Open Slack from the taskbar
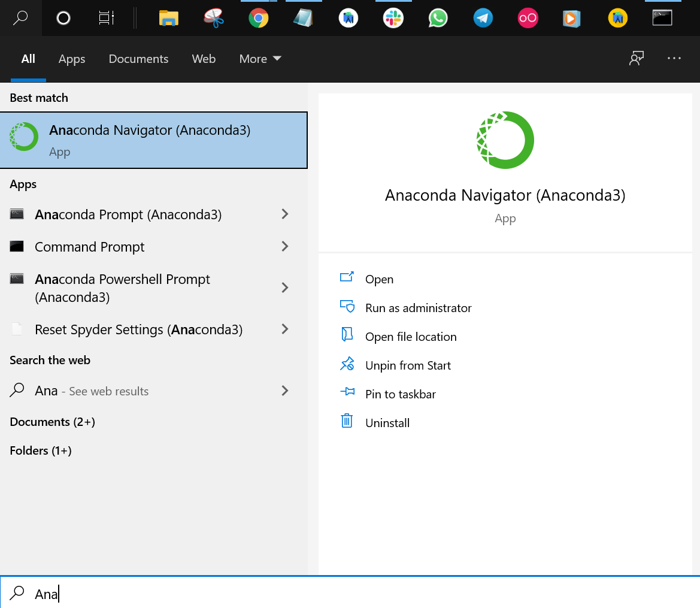Viewport: 700px width, 608px height. pos(393,19)
